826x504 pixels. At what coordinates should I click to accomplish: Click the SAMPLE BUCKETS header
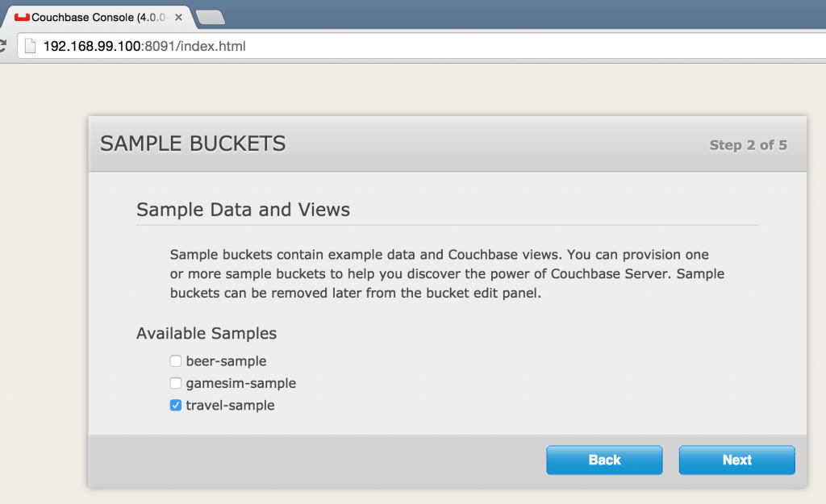tap(193, 143)
